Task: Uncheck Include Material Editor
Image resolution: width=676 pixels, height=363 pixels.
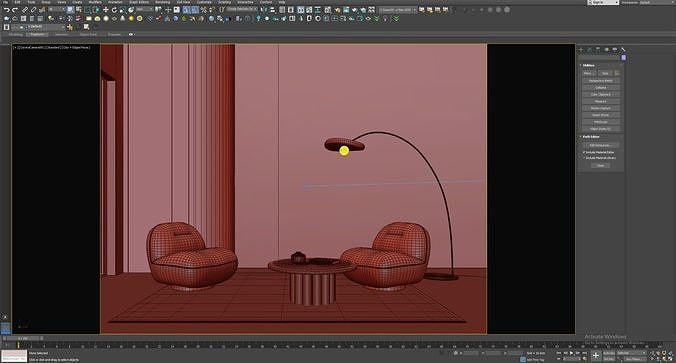Action: [584, 152]
